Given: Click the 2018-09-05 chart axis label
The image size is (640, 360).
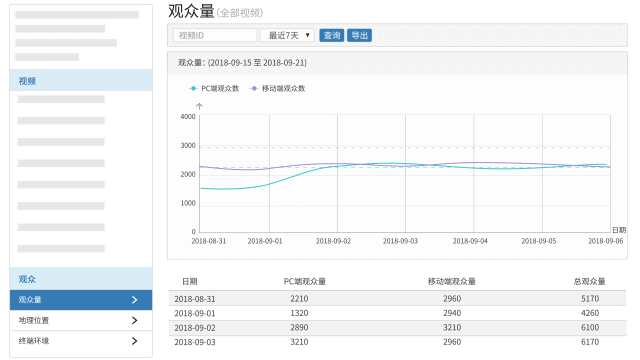Looking at the screenshot, I should [539, 241].
